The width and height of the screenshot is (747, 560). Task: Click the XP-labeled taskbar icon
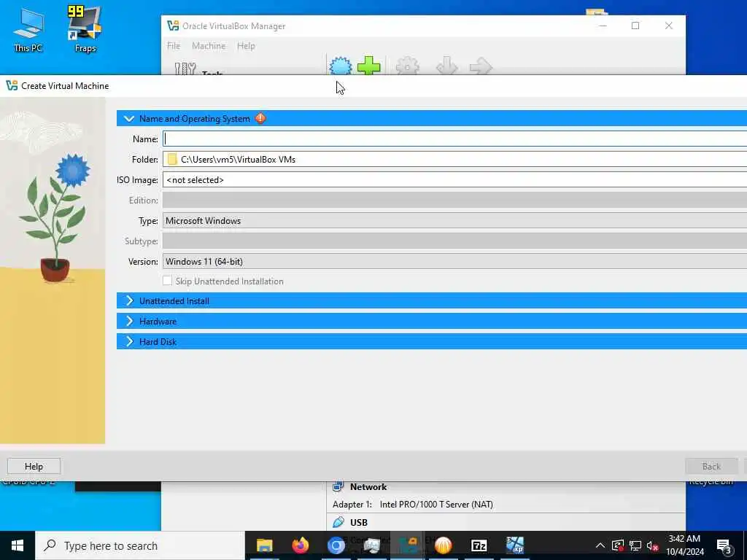coord(514,545)
